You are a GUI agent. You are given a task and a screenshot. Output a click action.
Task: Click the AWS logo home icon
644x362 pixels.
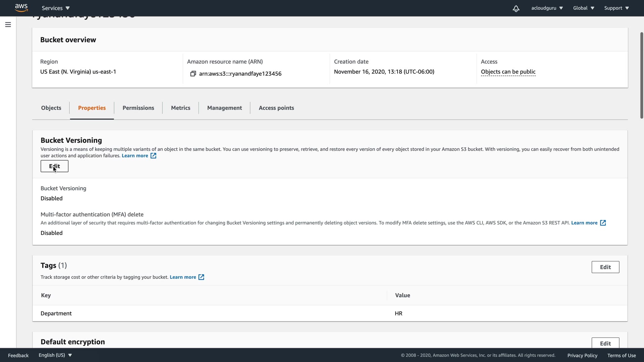click(x=21, y=8)
